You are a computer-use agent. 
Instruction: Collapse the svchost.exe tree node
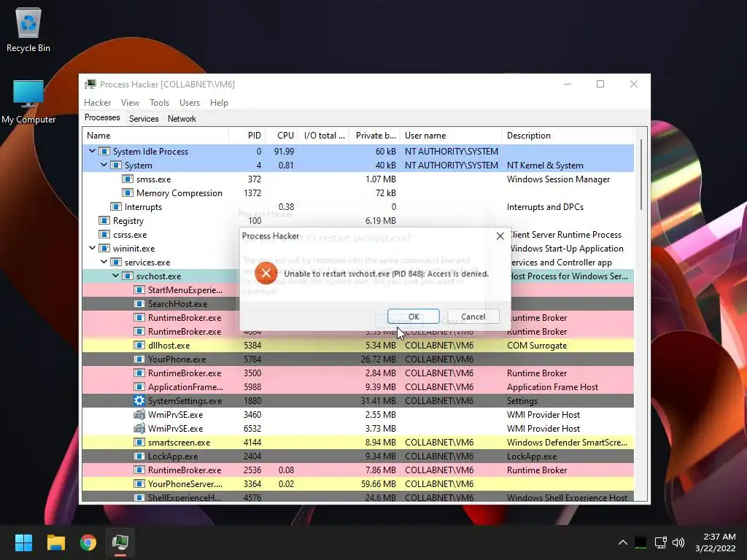(x=115, y=275)
